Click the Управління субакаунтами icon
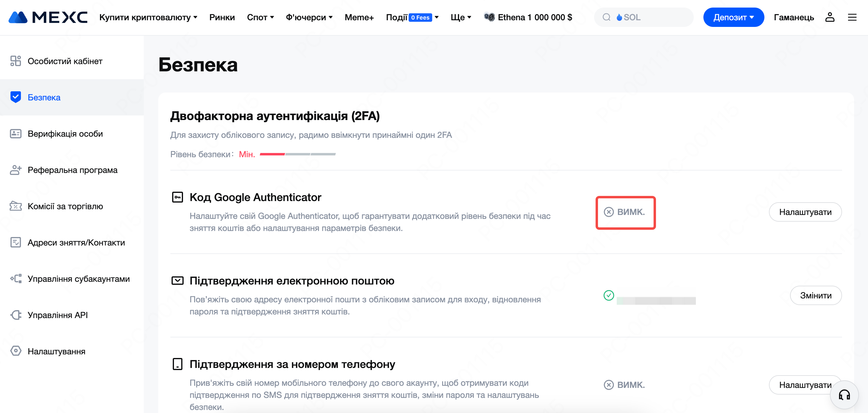 click(x=15, y=279)
